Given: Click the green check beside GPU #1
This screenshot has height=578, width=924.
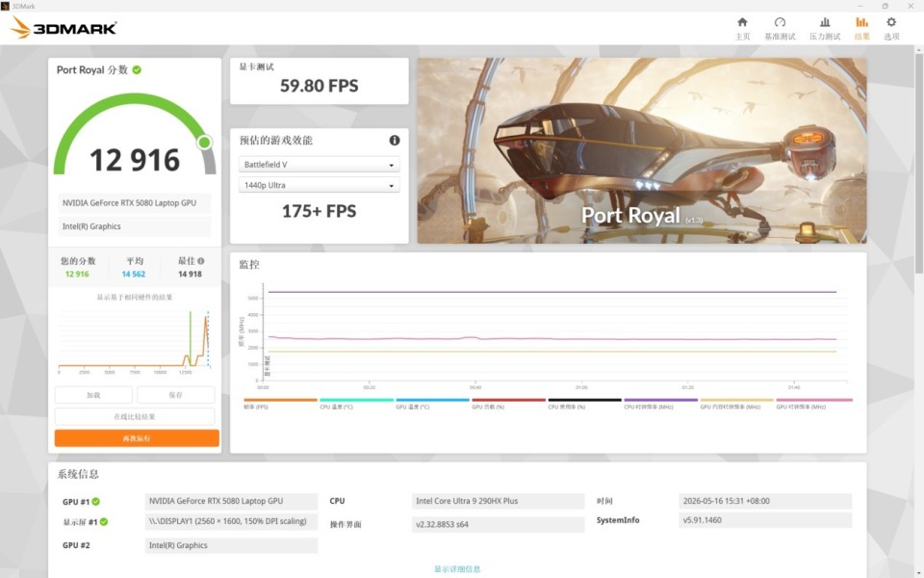Looking at the screenshot, I should pos(95,501).
